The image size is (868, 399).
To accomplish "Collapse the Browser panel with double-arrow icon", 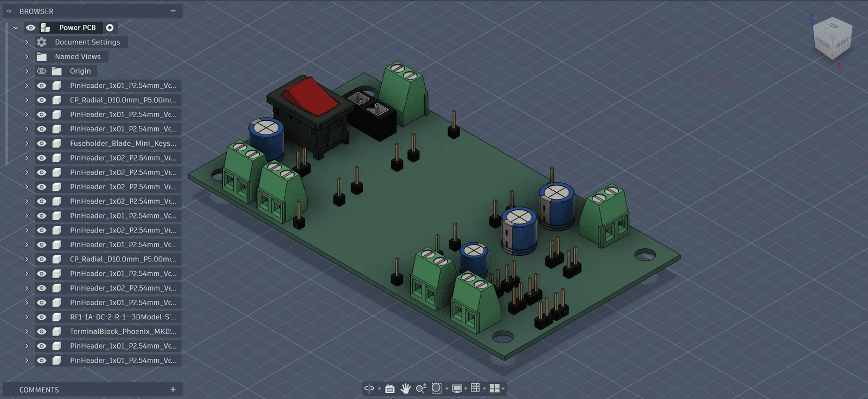I will tap(9, 11).
